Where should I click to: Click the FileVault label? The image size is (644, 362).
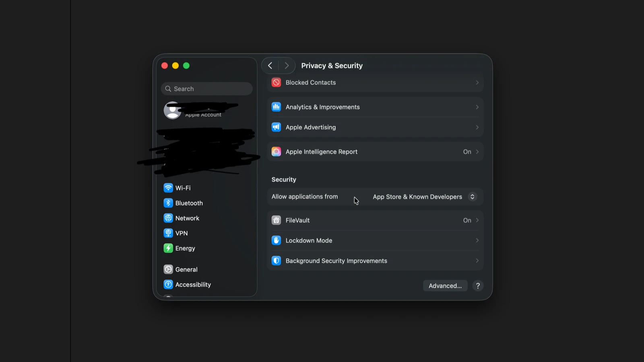[x=298, y=220]
